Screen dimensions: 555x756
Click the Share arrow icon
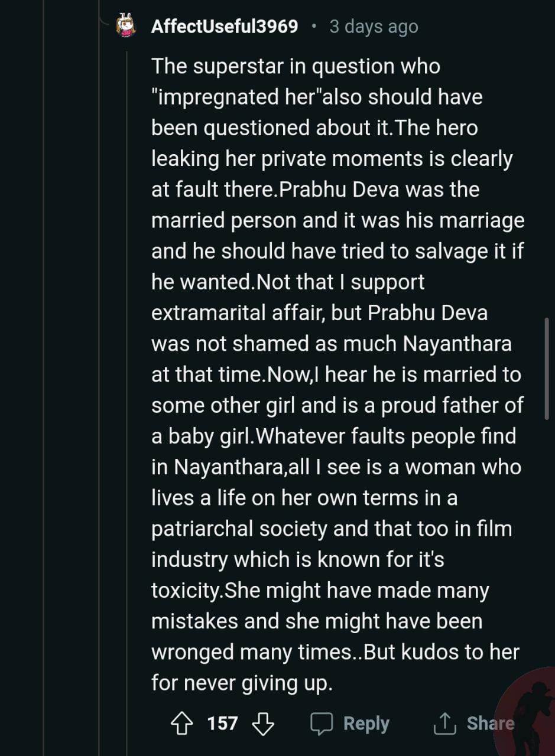point(444,724)
